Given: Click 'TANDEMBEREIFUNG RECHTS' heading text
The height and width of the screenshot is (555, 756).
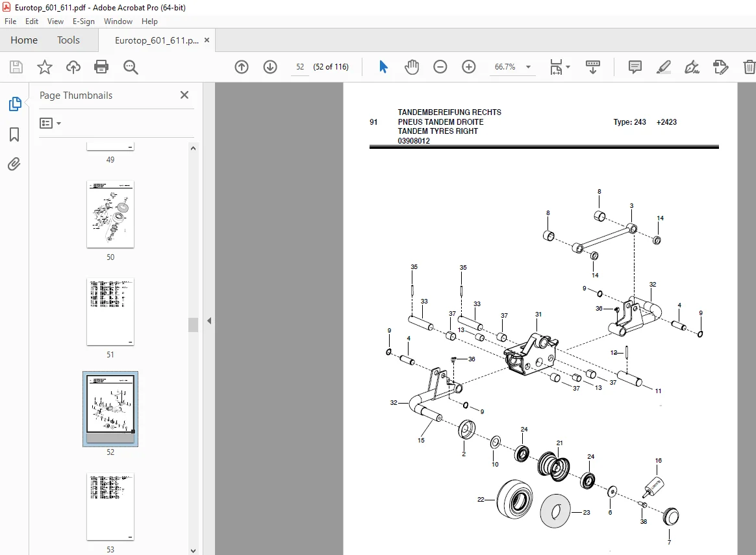Looking at the screenshot, I should click(x=449, y=112).
